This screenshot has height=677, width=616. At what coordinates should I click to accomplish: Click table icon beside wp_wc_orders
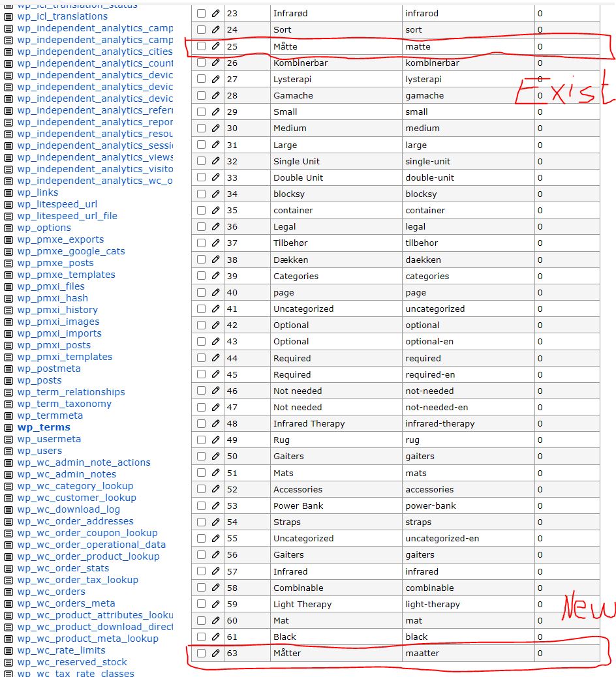pos(8,592)
